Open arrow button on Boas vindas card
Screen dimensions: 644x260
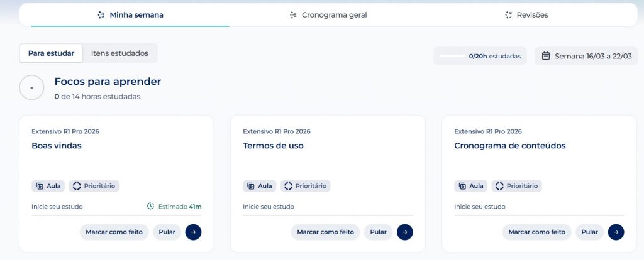pos(193,232)
